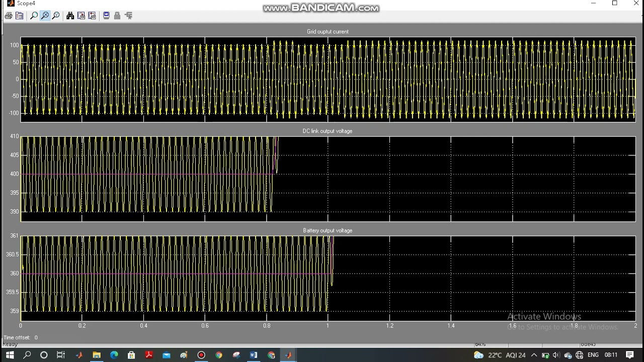Click inside the Grid output current plot
Image resolution: width=644 pixels, height=362 pixels.
[x=328, y=79]
